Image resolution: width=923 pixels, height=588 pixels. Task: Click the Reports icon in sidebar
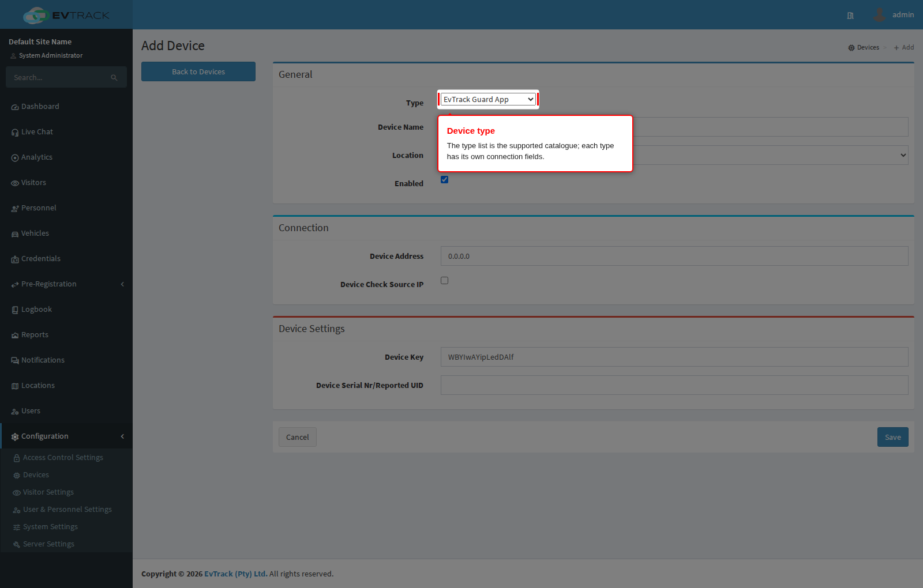(15, 336)
